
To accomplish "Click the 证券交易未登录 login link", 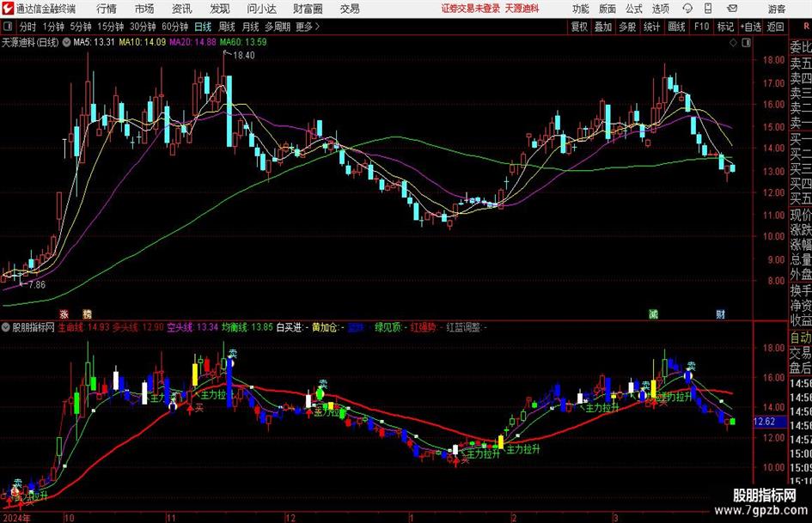I will pos(471,9).
